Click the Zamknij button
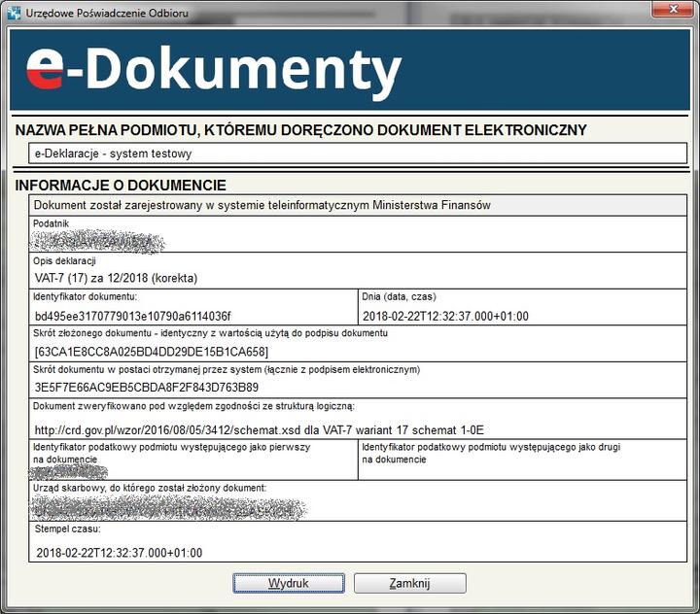Viewport: 700px width, 614px height. coord(410,583)
